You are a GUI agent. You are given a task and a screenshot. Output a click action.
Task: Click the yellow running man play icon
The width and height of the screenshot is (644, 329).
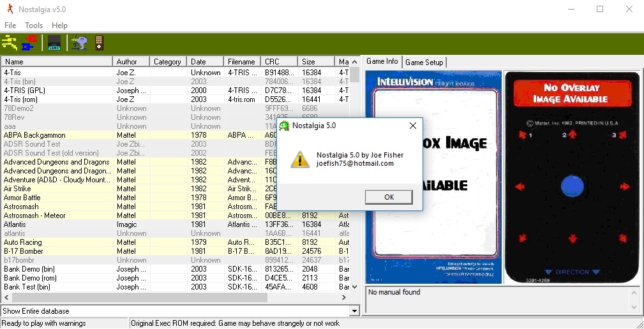point(10,43)
